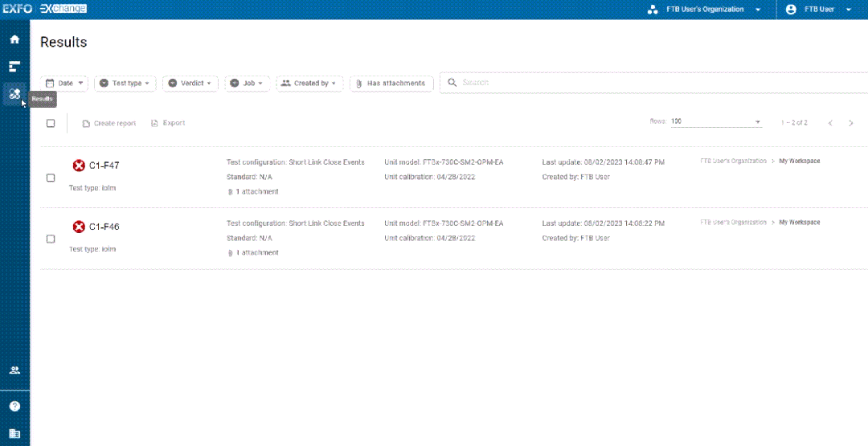The width and height of the screenshot is (868, 446).
Task: Open the Jobs icon in sidebar
Action: 15,67
